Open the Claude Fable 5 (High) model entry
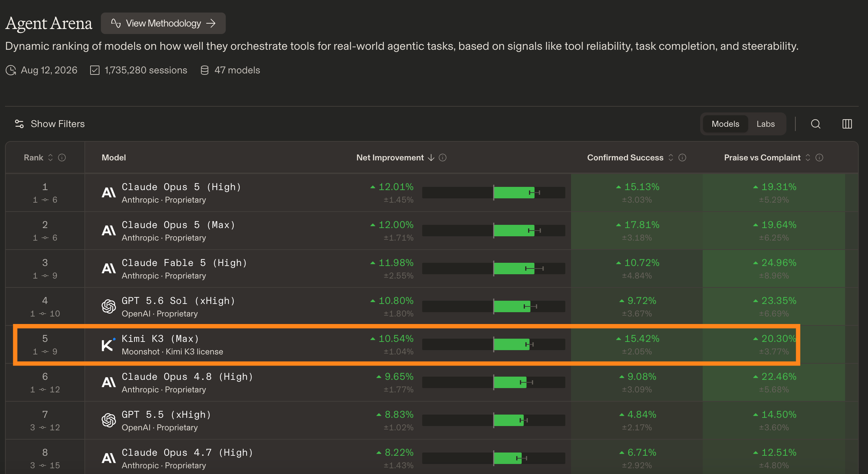The width and height of the screenshot is (868, 474). tap(184, 263)
